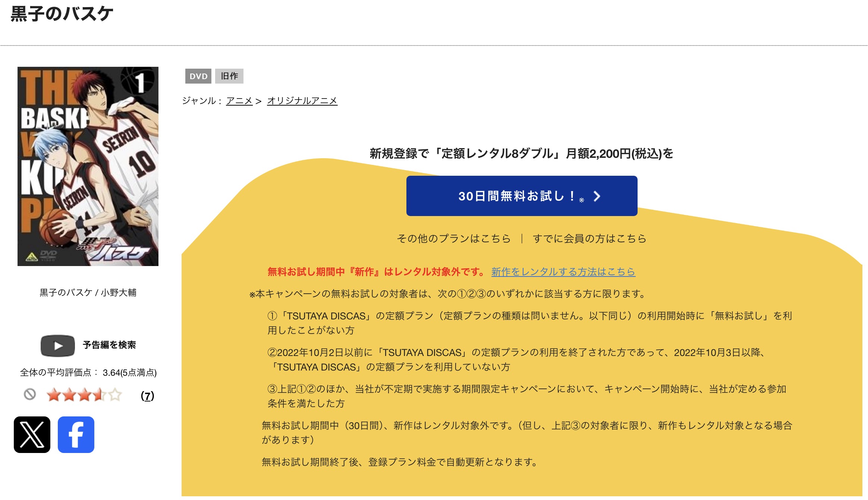This screenshot has height=500, width=868.
Task: Click condition ① about TSUTAYA DISCAS 定額プラン
Action: tap(529, 323)
